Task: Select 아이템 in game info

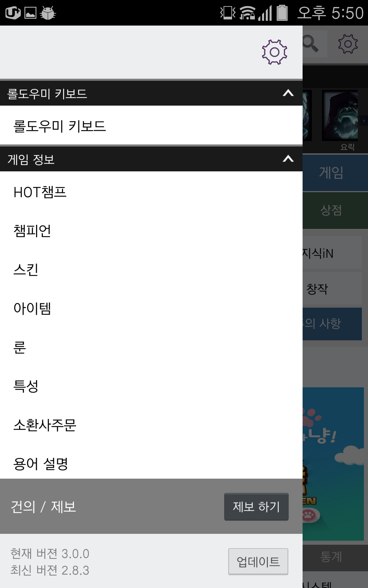Action: click(x=151, y=308)
